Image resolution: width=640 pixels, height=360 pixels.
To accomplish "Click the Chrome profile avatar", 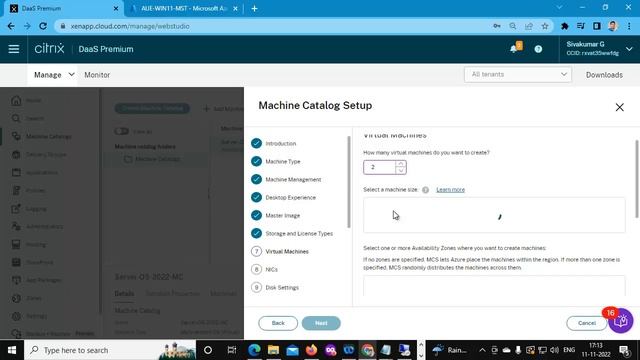I will (613, 26).
